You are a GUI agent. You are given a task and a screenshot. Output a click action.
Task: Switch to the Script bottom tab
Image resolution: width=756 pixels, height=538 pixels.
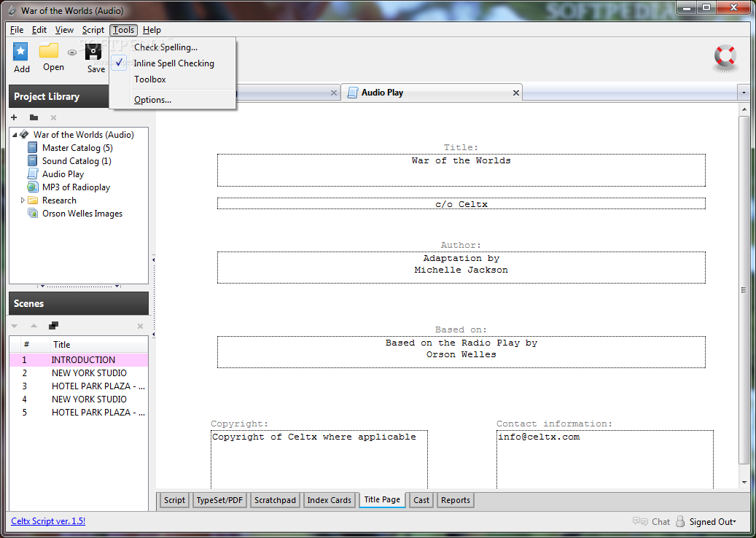tap(174, 500)
